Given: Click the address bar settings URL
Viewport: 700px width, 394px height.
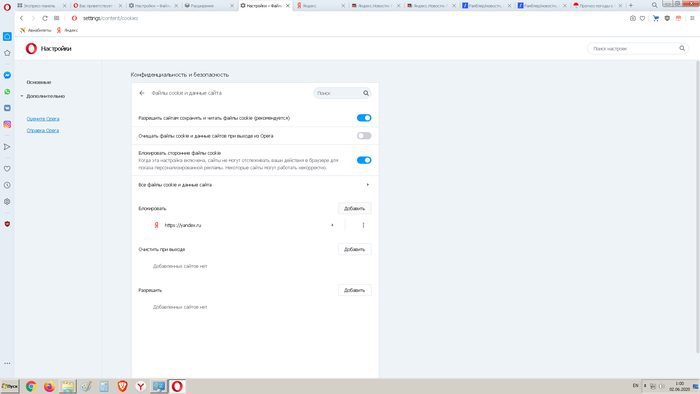Looking at the screenshot, I should click(x=110, y=18).
